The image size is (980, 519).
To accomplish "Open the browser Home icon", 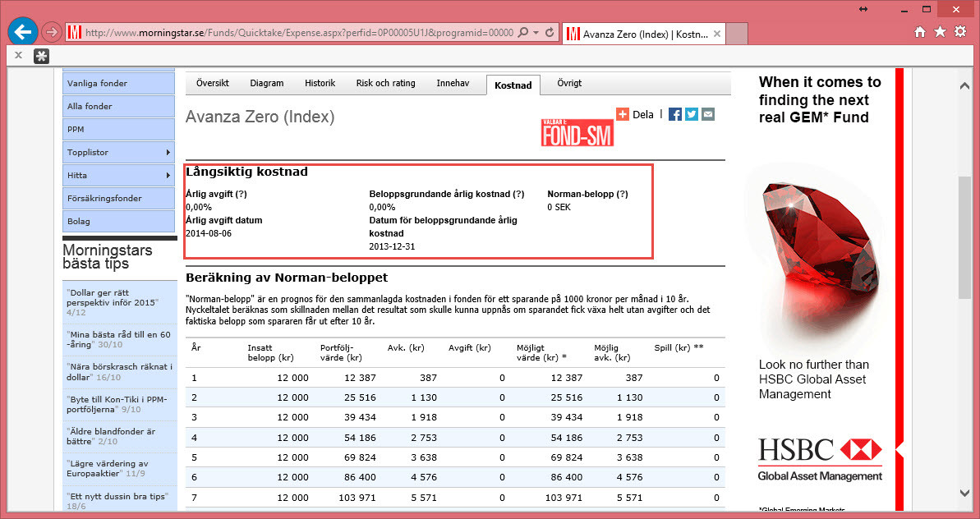I will pyautogui.click(x=920, y=32).
